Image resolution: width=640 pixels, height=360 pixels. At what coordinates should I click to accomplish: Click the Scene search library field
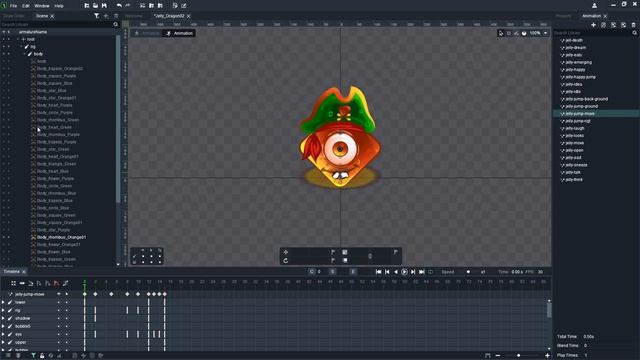(56, 24)
